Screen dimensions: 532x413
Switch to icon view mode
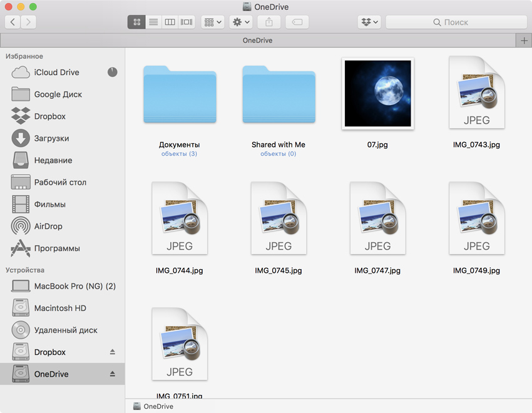136,22
